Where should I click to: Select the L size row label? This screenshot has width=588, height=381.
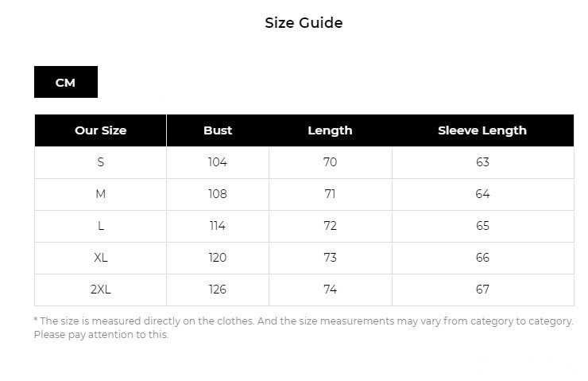point(101,226)
